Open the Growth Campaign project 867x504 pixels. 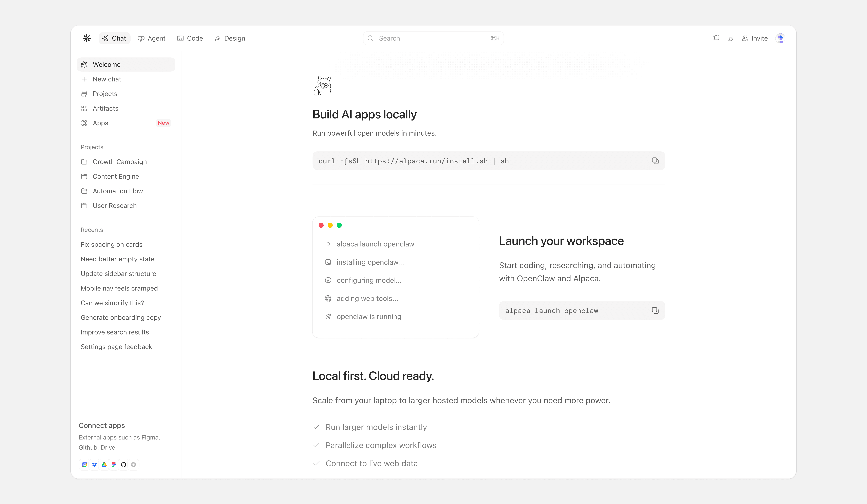pos(126,162)
